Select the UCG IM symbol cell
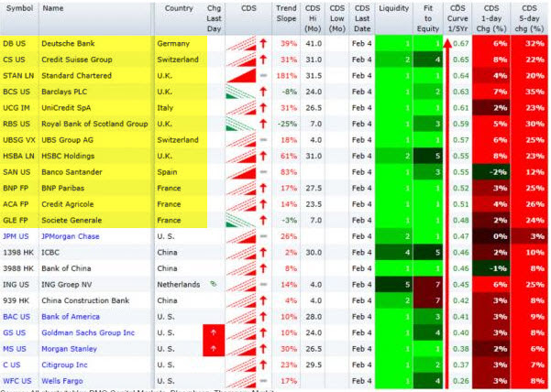Image resolution: width=551 pixels, height=392 pixels. [x=17, y=108]
